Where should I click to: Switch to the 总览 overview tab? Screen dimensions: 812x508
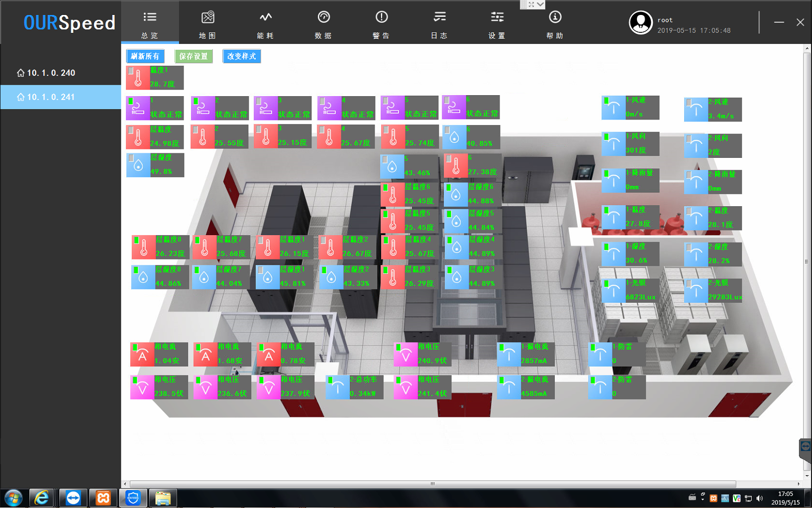[x=150, y=22]
